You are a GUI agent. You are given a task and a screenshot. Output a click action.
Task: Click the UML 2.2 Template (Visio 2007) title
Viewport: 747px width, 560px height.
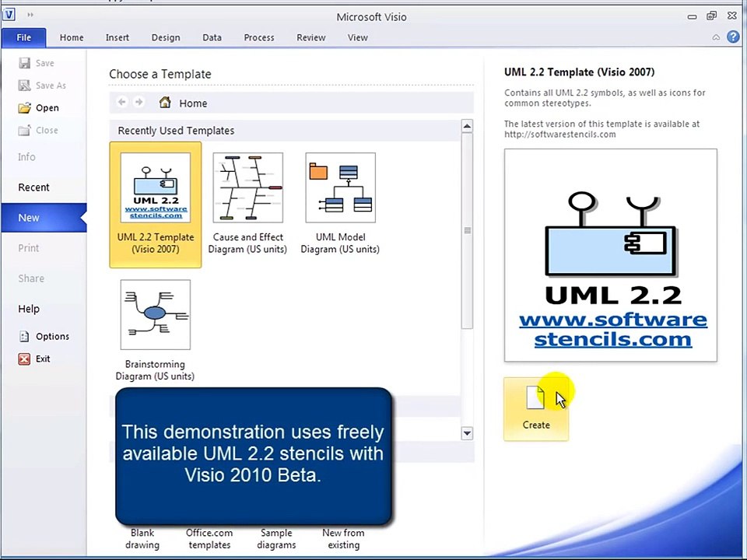(579, 72)
